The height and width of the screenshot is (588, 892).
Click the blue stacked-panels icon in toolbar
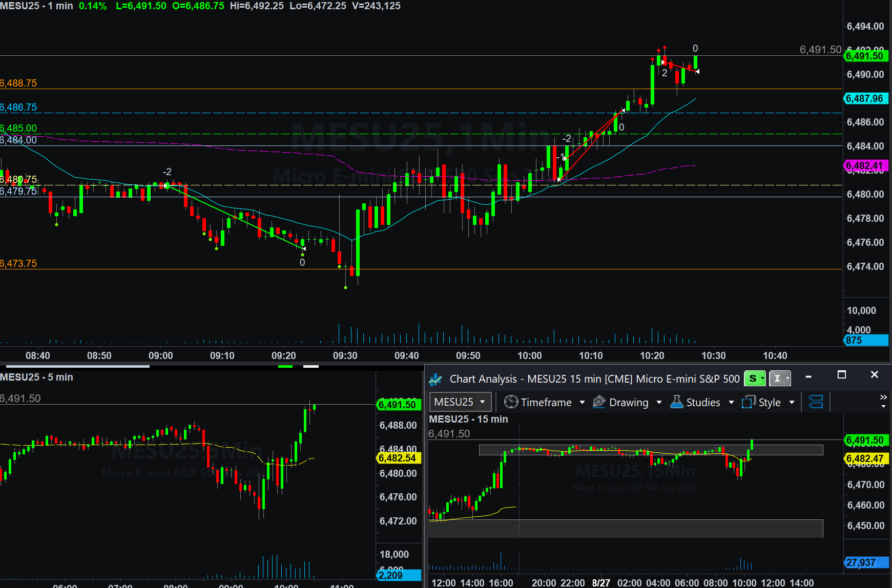click(816, 402)
